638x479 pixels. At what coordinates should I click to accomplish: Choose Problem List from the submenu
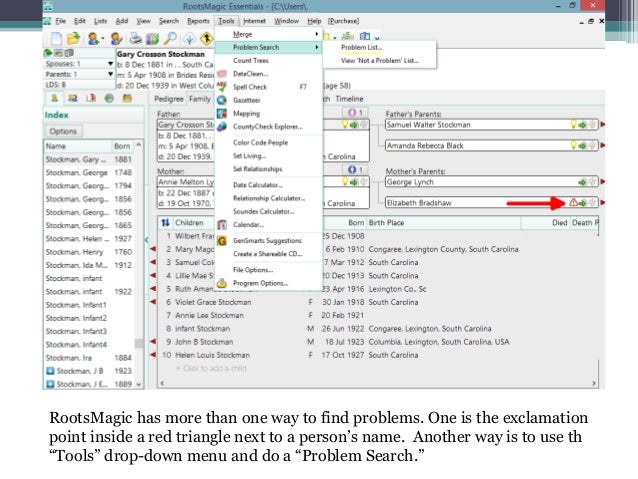362,47
